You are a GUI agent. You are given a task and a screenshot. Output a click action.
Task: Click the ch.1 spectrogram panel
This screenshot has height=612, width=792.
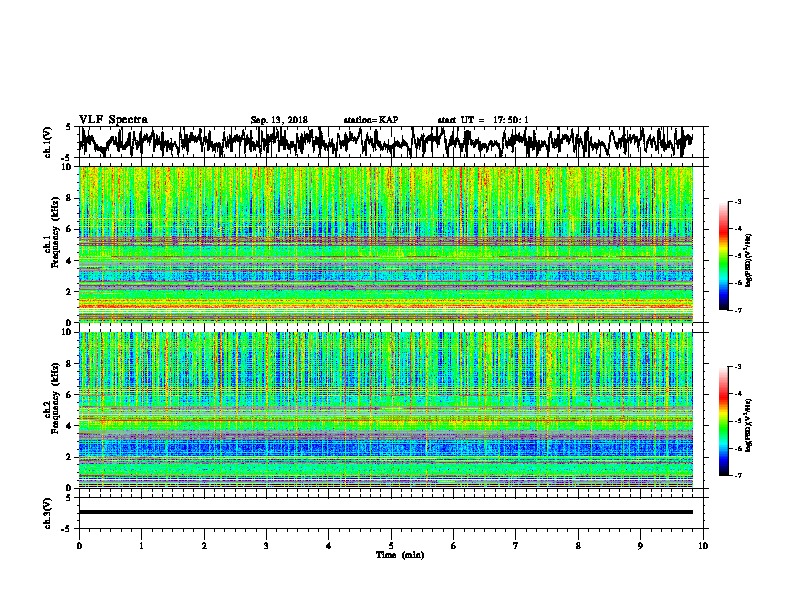[386, 244]
